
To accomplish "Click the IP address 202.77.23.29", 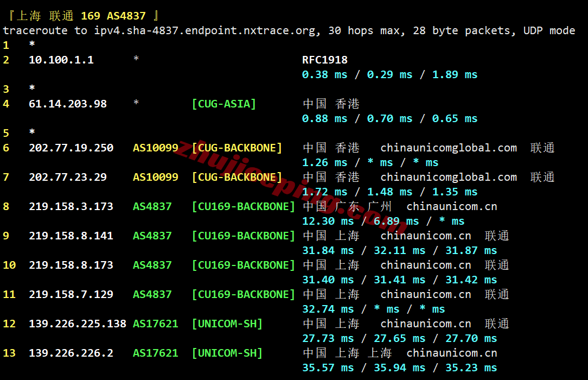I will pos(68,177).
